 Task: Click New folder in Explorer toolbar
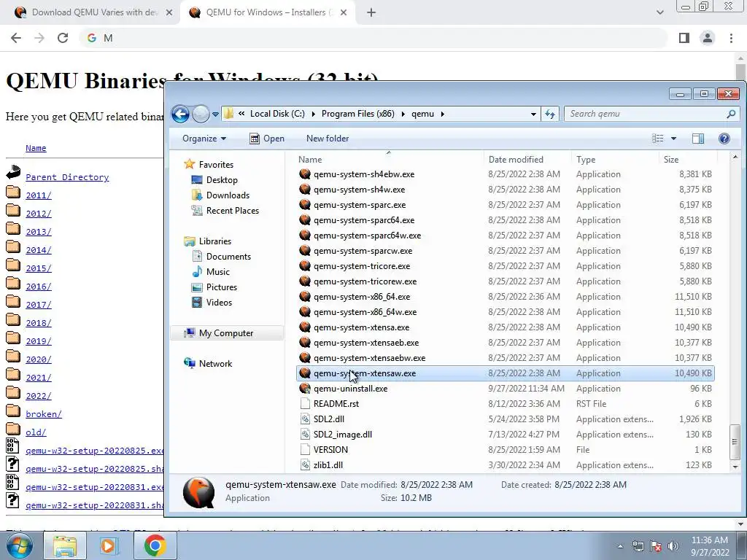[x=328, y=139]
